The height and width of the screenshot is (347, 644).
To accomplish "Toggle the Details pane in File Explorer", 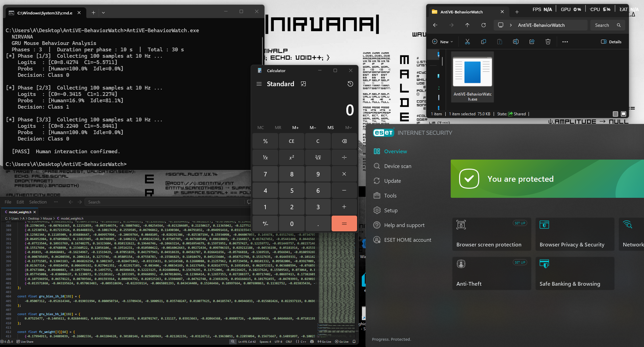I will click(611, 42).
